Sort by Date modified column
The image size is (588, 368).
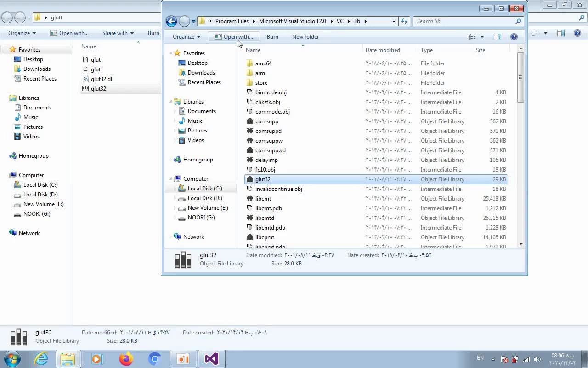coord(383,50)
